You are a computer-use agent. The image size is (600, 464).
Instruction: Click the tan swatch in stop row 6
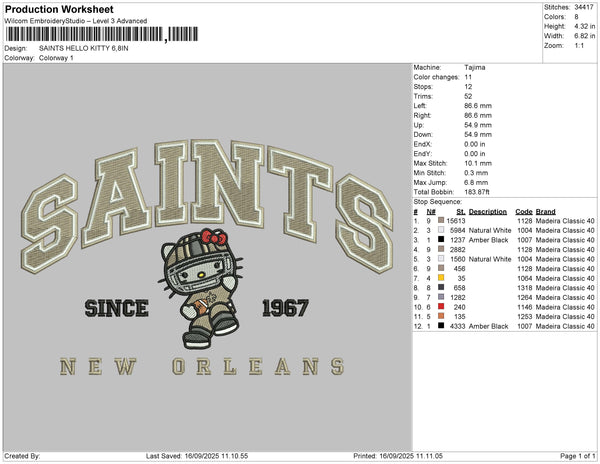[x=441, y=268]
